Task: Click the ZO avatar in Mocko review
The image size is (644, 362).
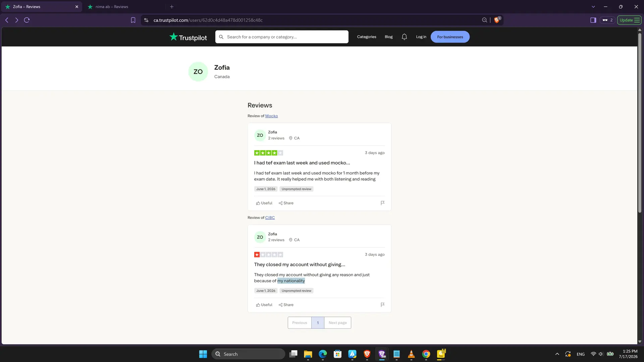Action: point(260,135)
